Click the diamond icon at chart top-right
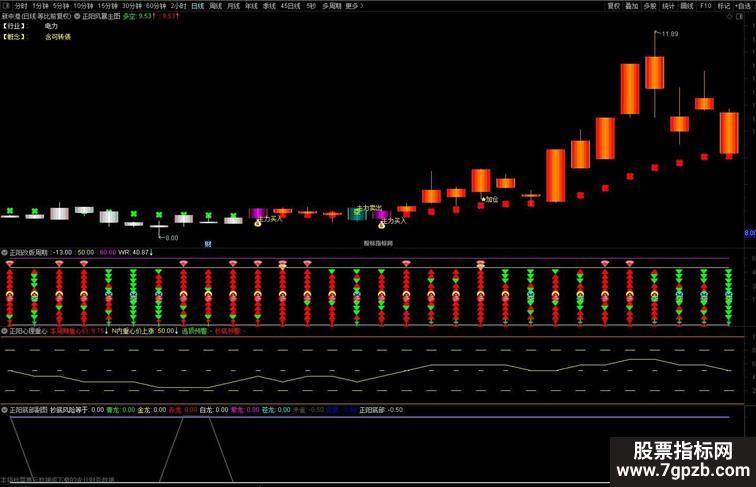 [x=729, y=16]
